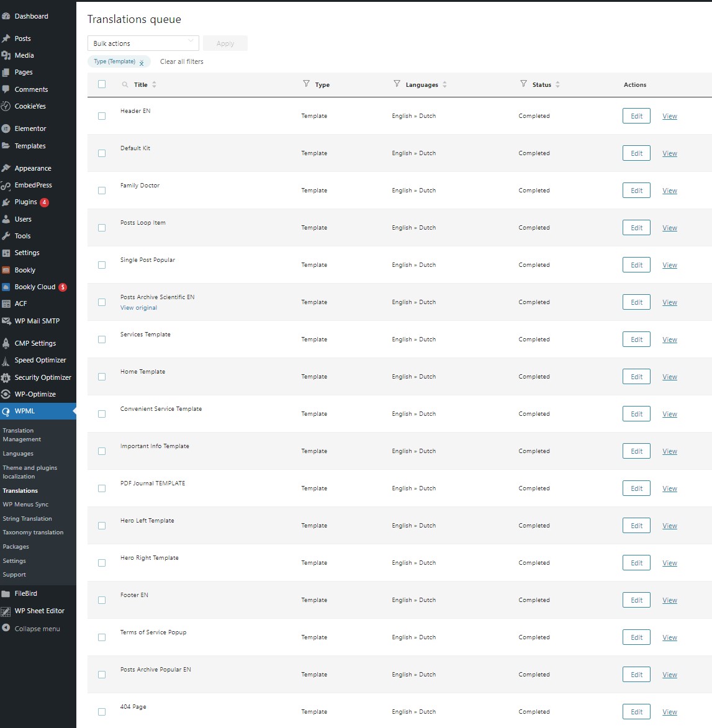Viewport: 712px width, 728px height.
Task: Open WP Menus Sync submenu item
Action: [25, 505]
